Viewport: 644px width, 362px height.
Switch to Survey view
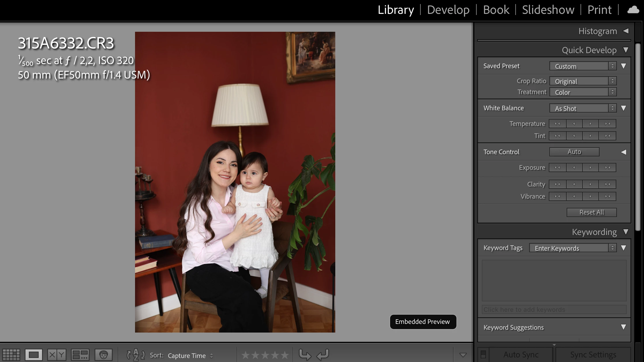tap(80, 354)
